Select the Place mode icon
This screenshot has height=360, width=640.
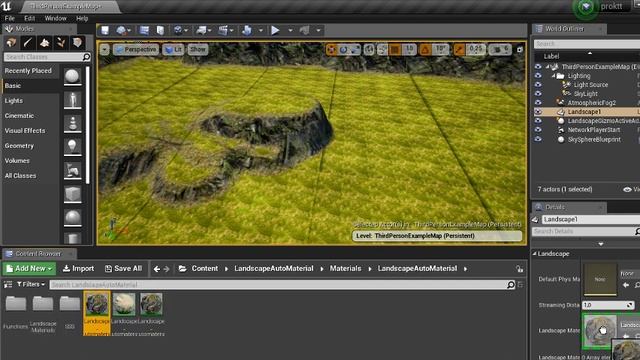[11, 42]
